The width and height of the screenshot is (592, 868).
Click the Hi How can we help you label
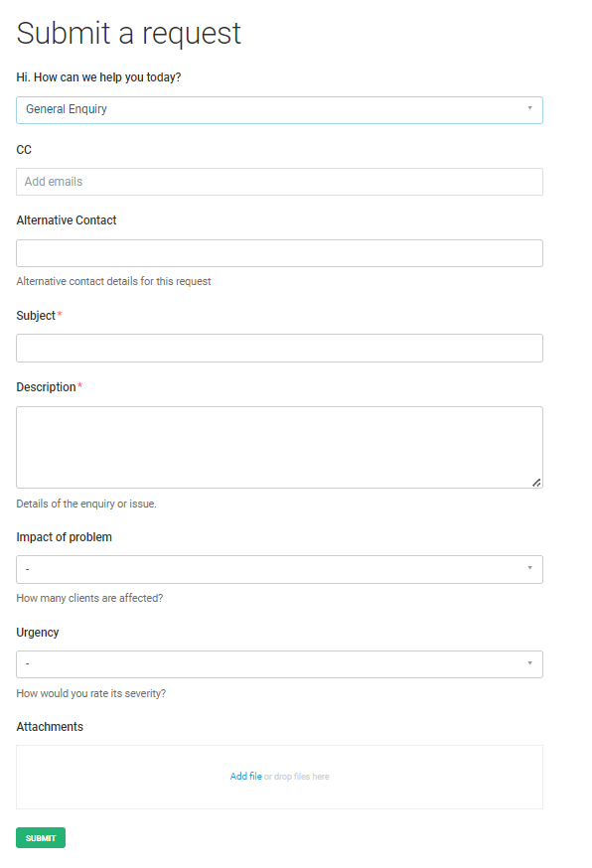(99, 76)
